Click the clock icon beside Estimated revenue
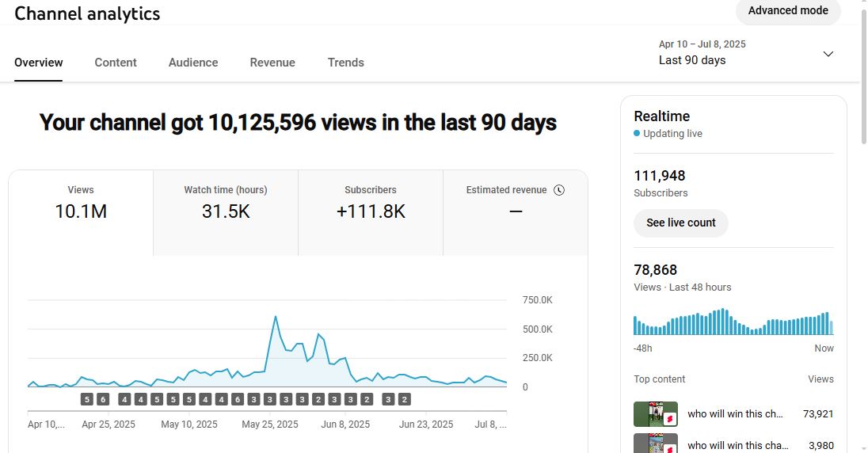Image resolution: width=868 pixels, height=453 pixels. click(559, 190)
